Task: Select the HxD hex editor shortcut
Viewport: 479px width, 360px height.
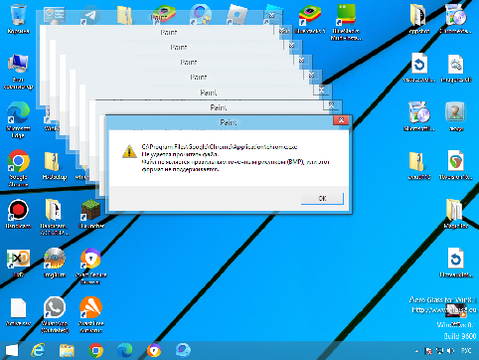Action: (x=19, y=263)
